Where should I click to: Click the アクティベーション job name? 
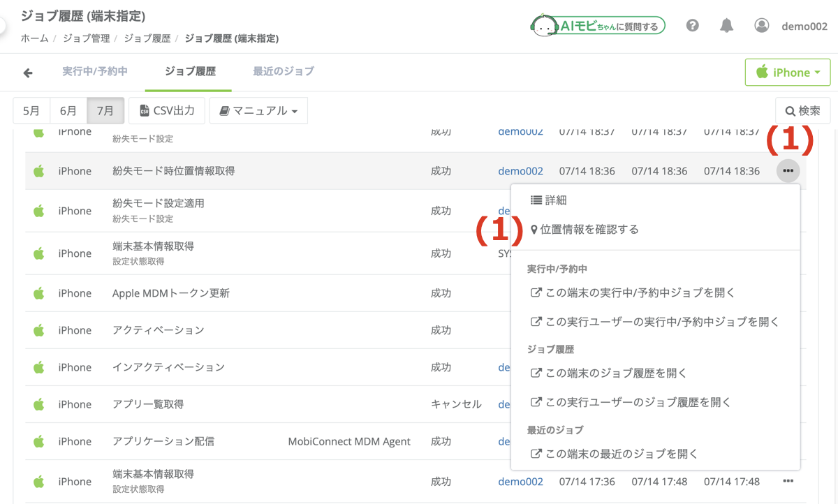pyautogui.click(x=159, y=330)
